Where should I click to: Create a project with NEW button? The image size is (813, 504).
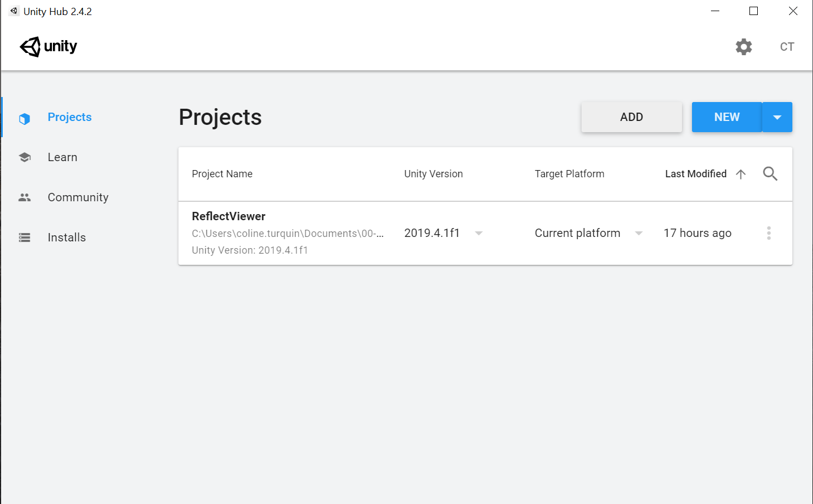[727, 117]
